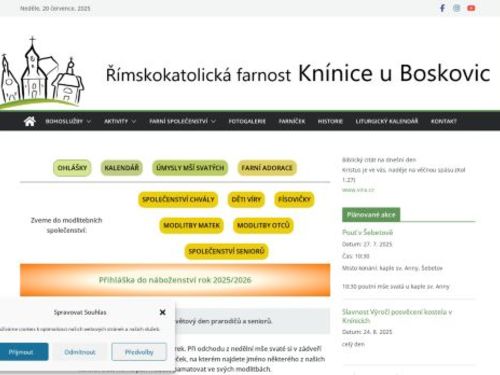Screen dimensions: 500x375
Task: Click the Světový den prarodičů a seniorů heading
Action: [x=223, y=321]
